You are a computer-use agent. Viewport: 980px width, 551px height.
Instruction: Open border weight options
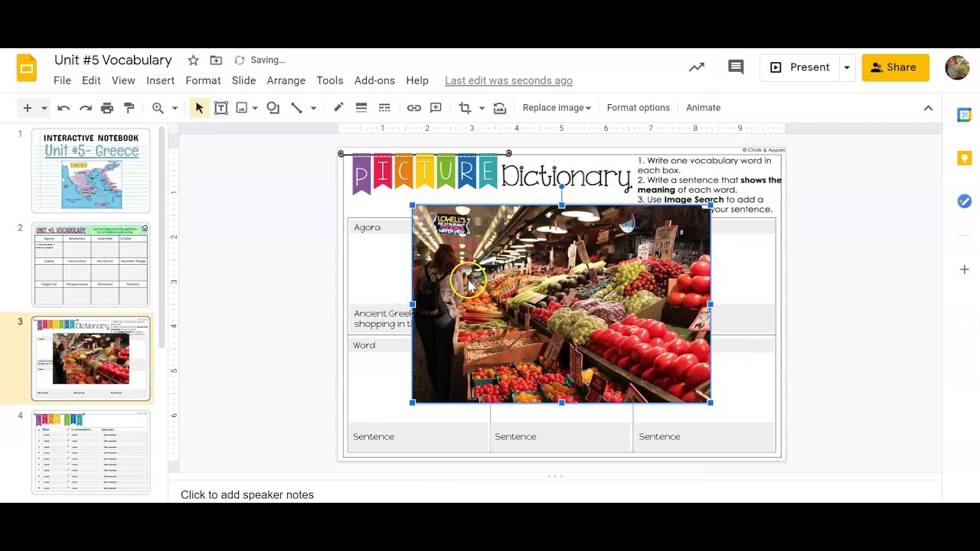361,108
